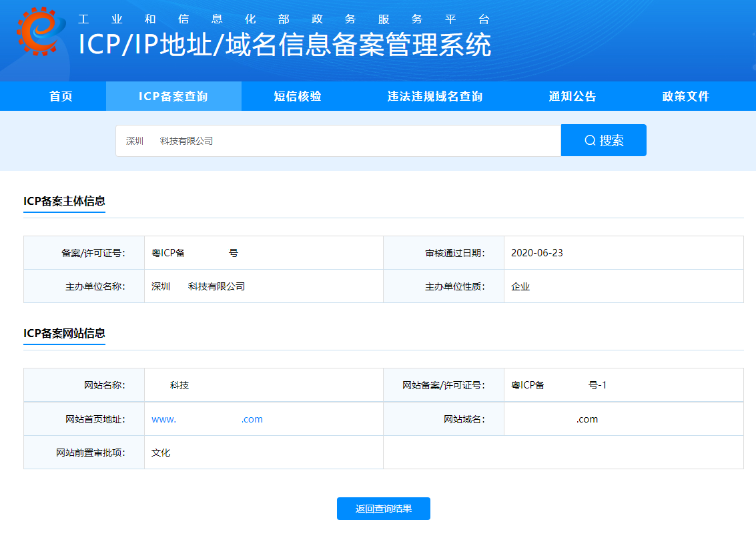Viewport: 756px width, 536px height.
Task: Click the 网站前置审批项 value 文化
Action: pyautogui.click(x=160, y=452)
